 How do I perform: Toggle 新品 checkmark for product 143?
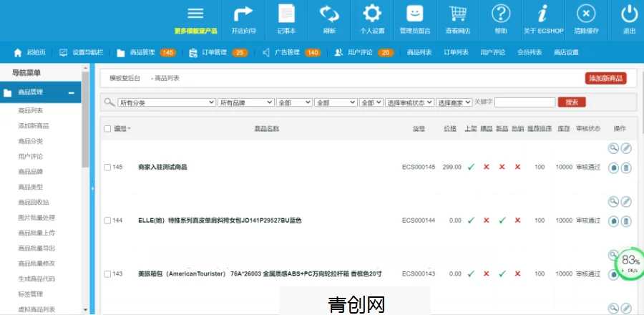pos(502,273)
